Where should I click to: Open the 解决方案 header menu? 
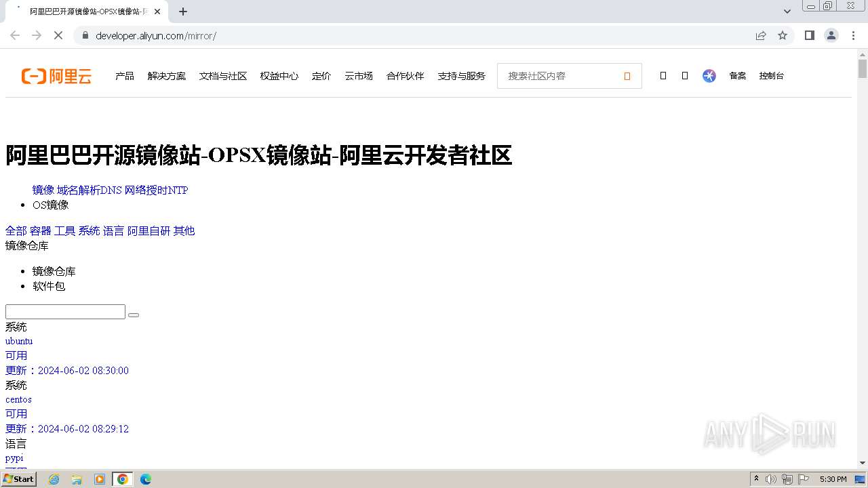[167, 76]
